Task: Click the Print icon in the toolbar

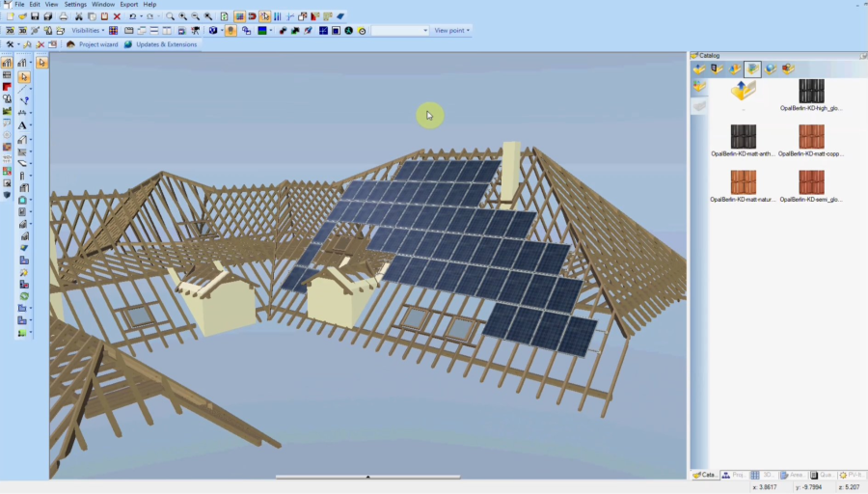Action: [64, 16]
